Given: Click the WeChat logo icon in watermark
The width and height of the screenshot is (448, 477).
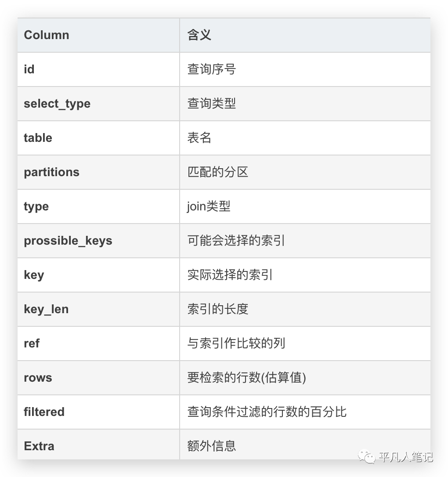Looking at the screenshot, I should click(366, 457).
